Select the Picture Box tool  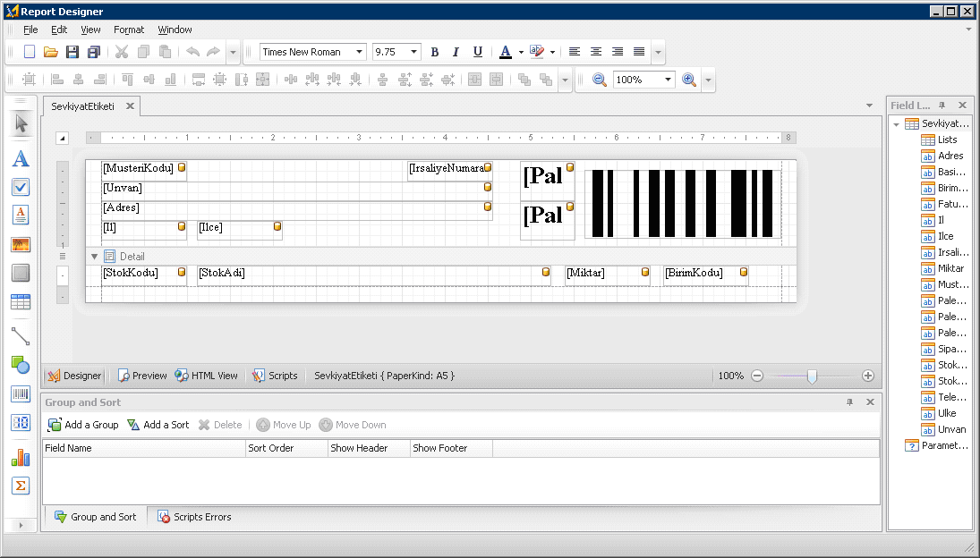pos(21,244)
